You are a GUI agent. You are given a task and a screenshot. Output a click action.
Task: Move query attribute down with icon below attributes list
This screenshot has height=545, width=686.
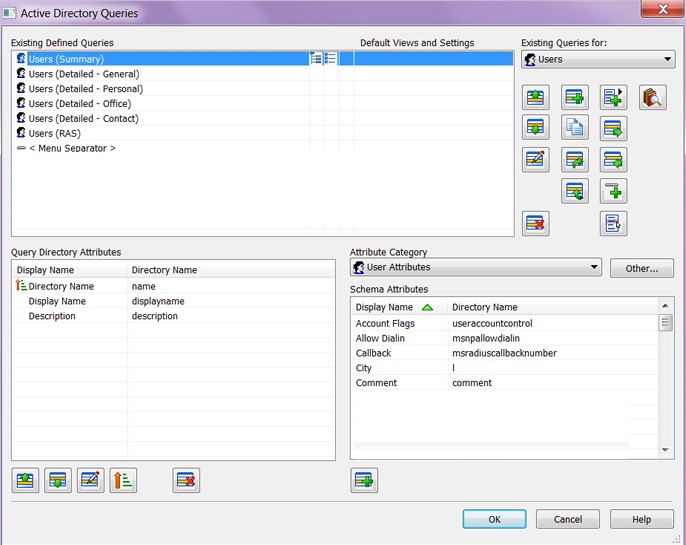pos(58,480)
